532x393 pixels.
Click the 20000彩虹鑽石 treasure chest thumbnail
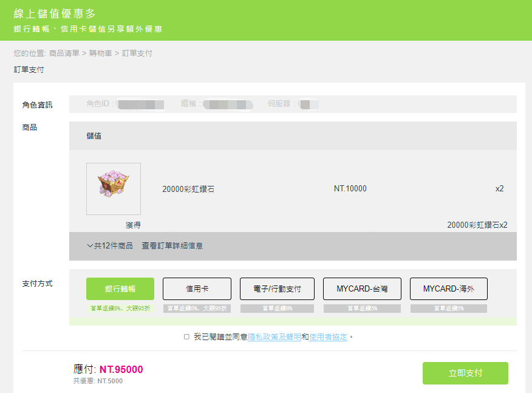[114, 188]
